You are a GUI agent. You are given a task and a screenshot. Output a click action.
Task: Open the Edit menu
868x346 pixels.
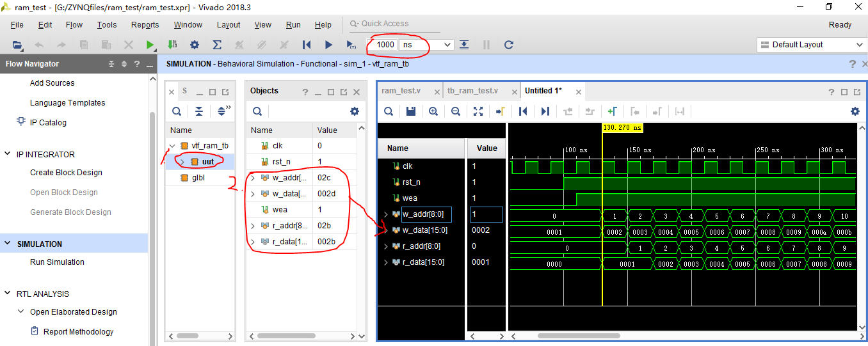click(45, 25)
